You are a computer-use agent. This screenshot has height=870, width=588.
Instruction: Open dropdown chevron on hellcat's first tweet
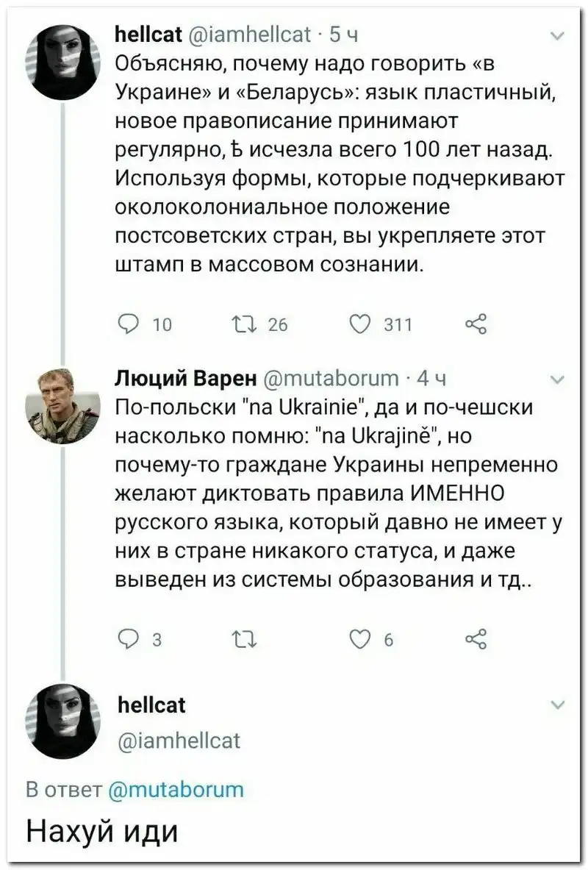click(x=557, y=35)
